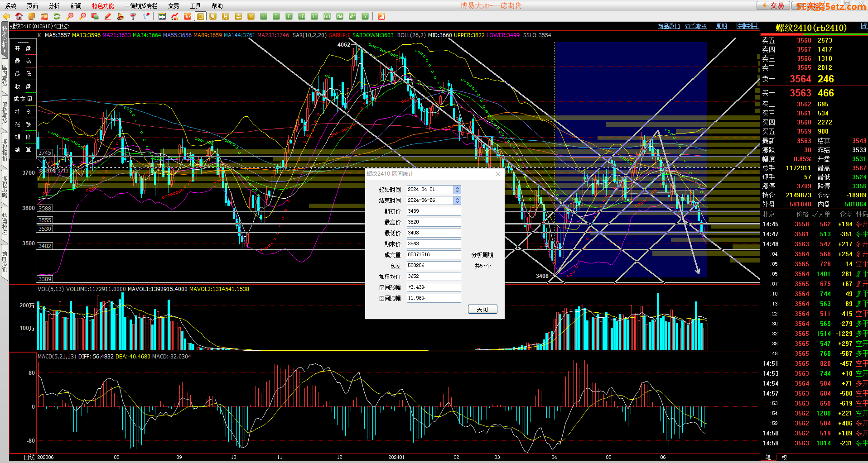Select the 30-minute period button
Viewport: 868px width, 463px height.
point(314,16)
